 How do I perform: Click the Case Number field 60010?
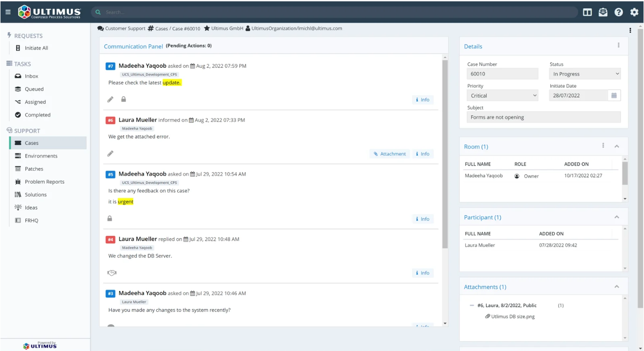502,74
